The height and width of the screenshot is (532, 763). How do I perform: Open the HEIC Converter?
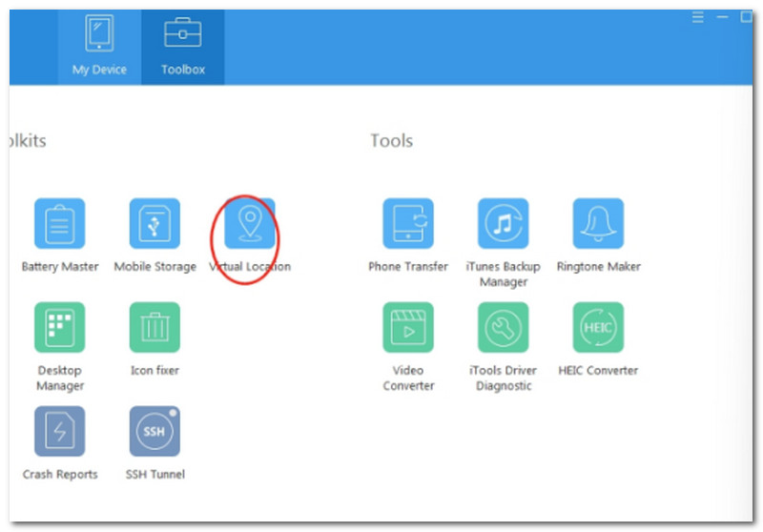coord(598,327)
